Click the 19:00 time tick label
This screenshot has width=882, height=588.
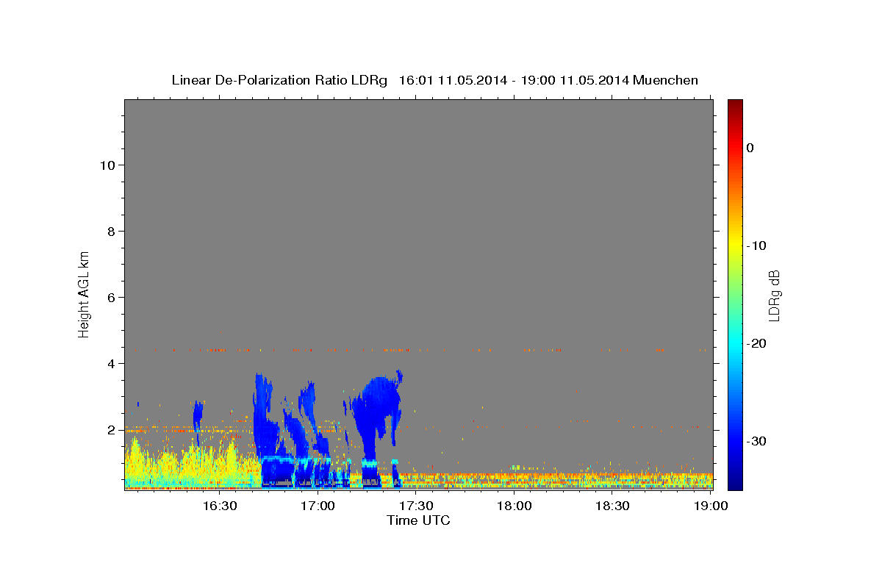(711, 506)
